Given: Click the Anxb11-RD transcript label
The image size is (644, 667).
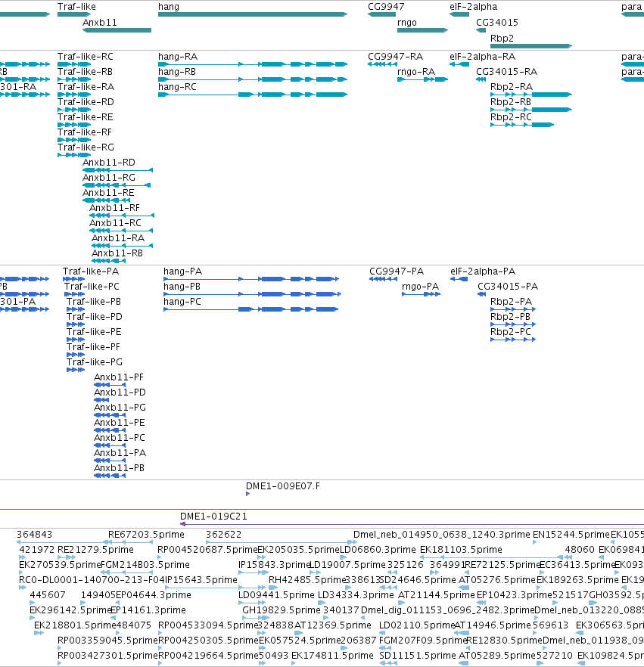Looking at the screenshot, I should [x=108, y=163].
